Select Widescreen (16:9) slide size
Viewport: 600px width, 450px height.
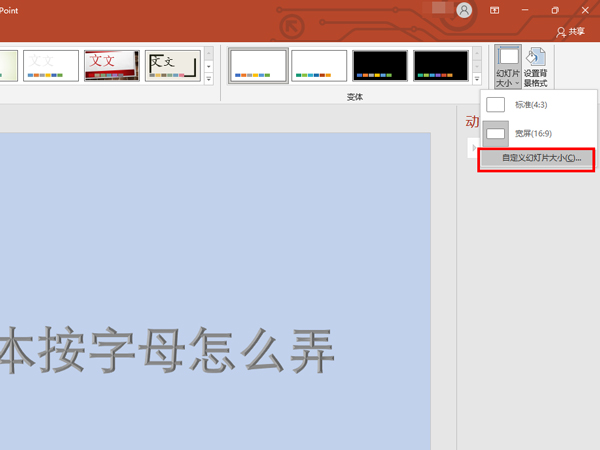(x=530, y=132)
